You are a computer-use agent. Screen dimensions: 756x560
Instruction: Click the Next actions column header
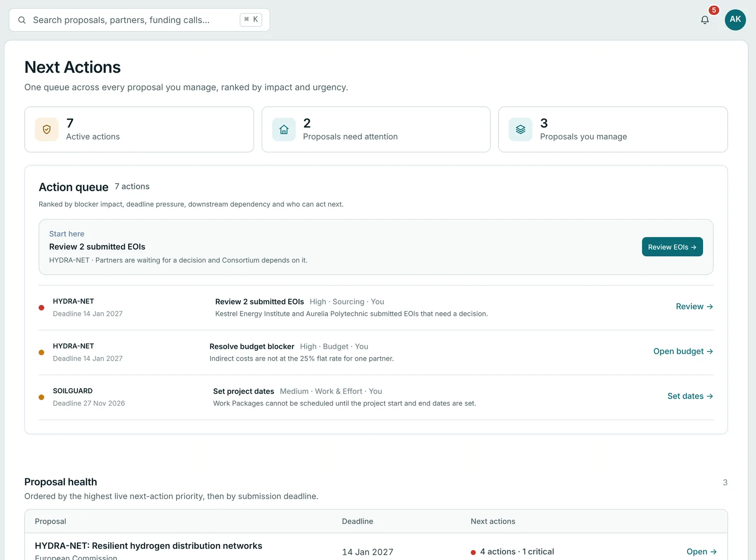(x=493, y=521)
